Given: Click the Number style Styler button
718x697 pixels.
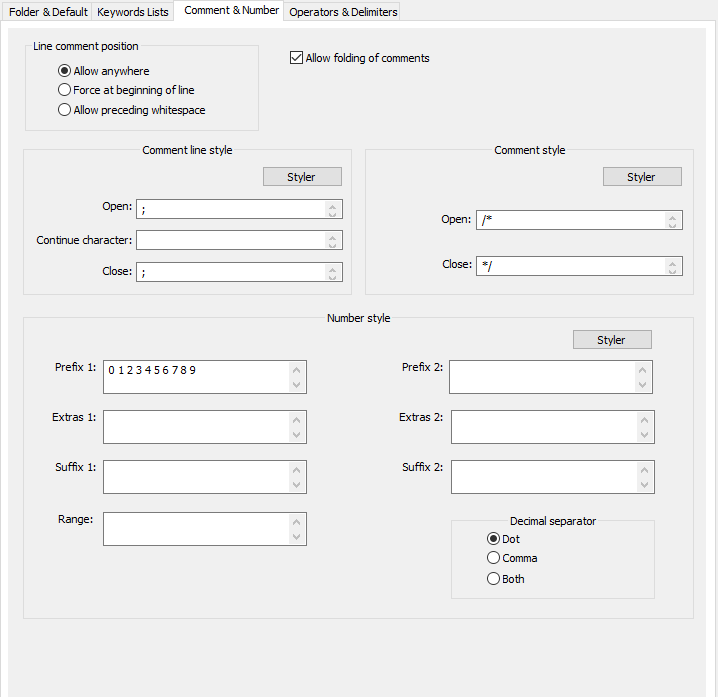Looking at the screenshot, I should coord(612,340).
